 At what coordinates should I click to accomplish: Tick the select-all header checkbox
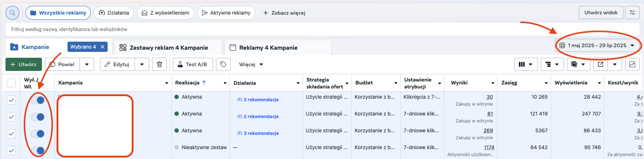click(11, 83)
